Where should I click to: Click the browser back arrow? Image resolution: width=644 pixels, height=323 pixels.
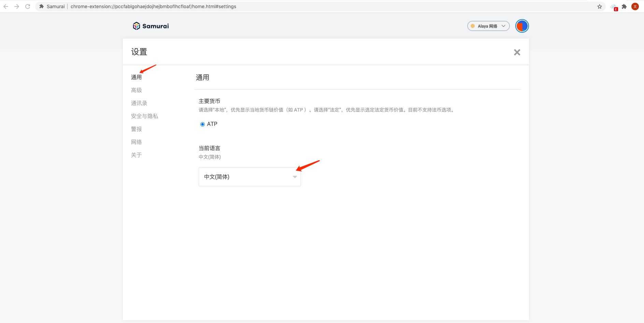click(6, 6)
